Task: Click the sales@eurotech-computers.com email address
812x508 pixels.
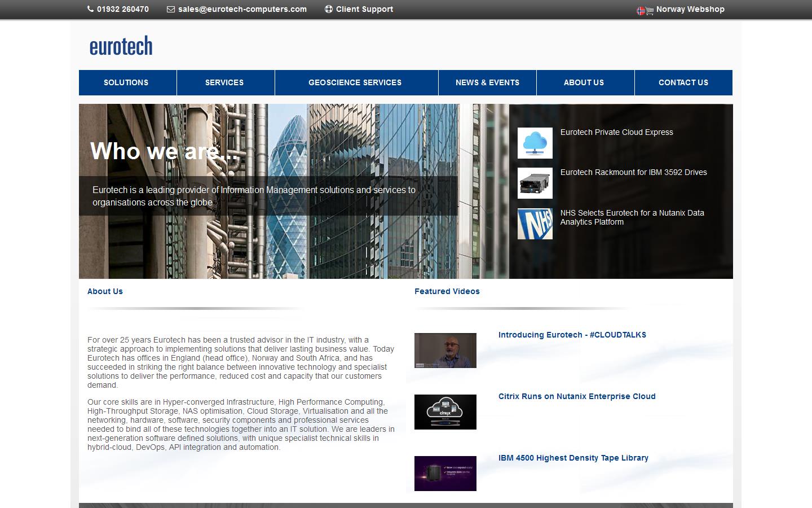Action: coord(242,9)
